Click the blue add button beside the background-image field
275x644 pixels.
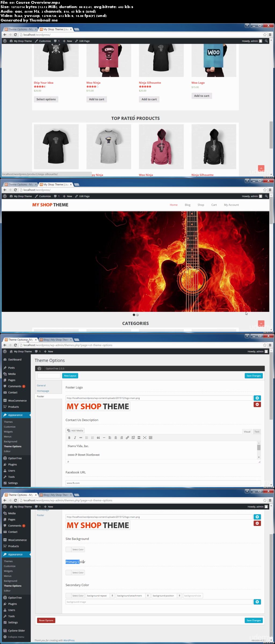pos(257,602)
